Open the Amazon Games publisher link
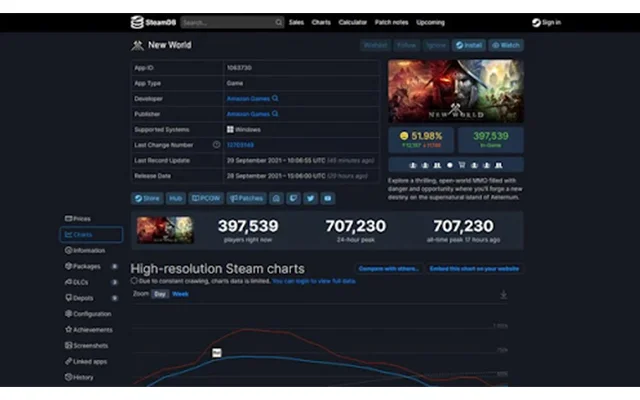640x400 pixels. coord(248,114)
